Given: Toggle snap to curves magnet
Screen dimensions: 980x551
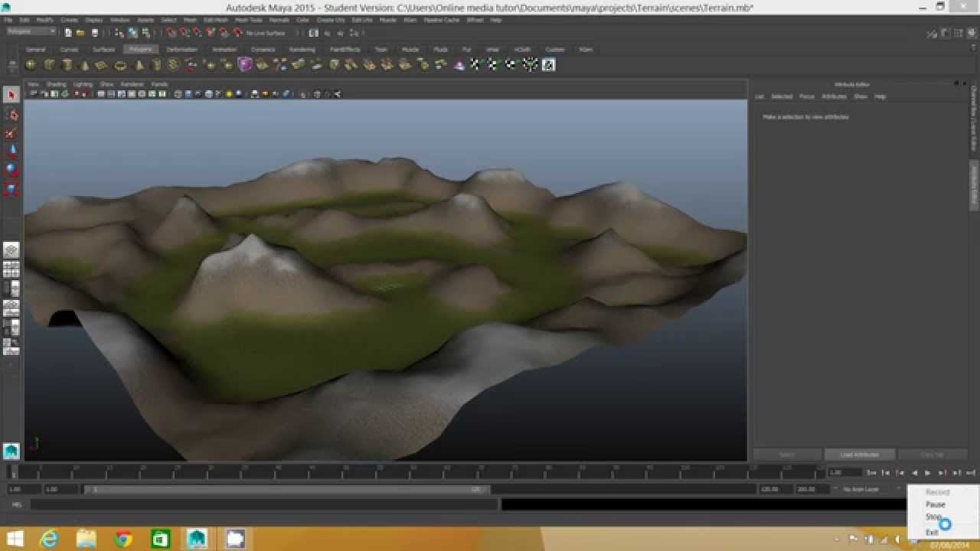Looking at the screenshot, I should (184, 33).
